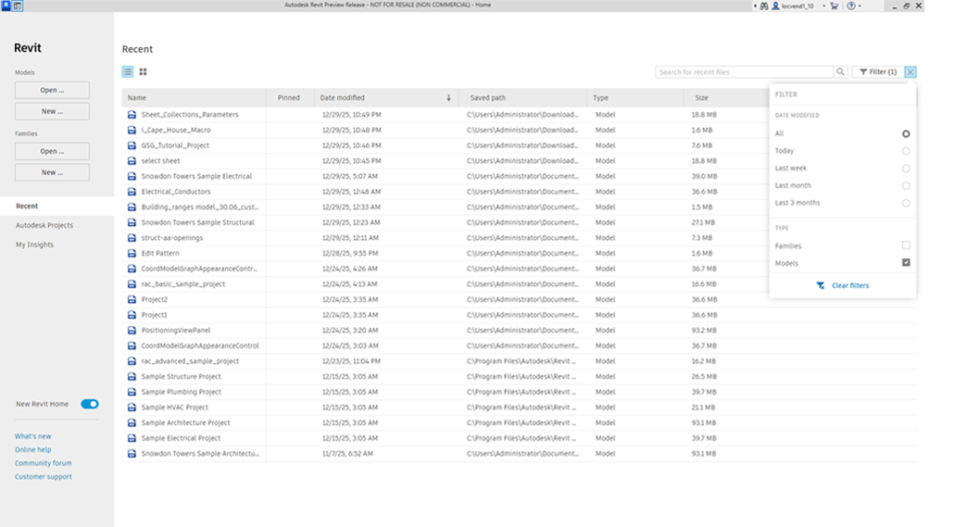Open My Insights section

pos(34,245)
